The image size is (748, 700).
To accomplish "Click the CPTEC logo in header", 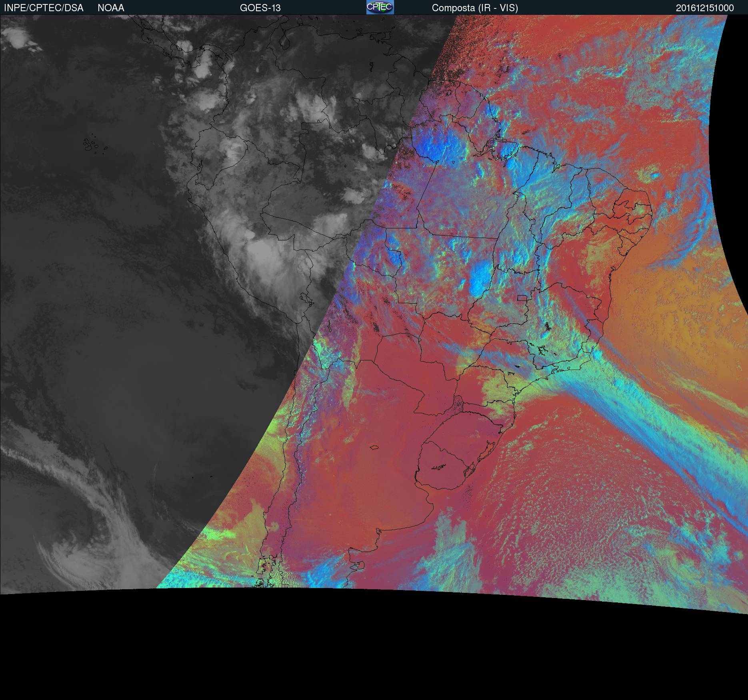I will [380, 7].
